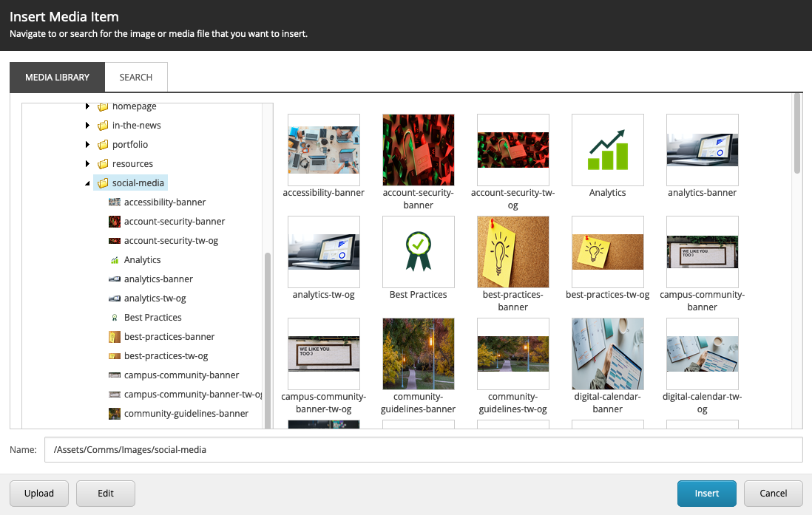Switch to the MEDIA LIBRARY tab
The width and height of the screenshot is (812, 515).
pyautogui.click(x=56, y=77)
